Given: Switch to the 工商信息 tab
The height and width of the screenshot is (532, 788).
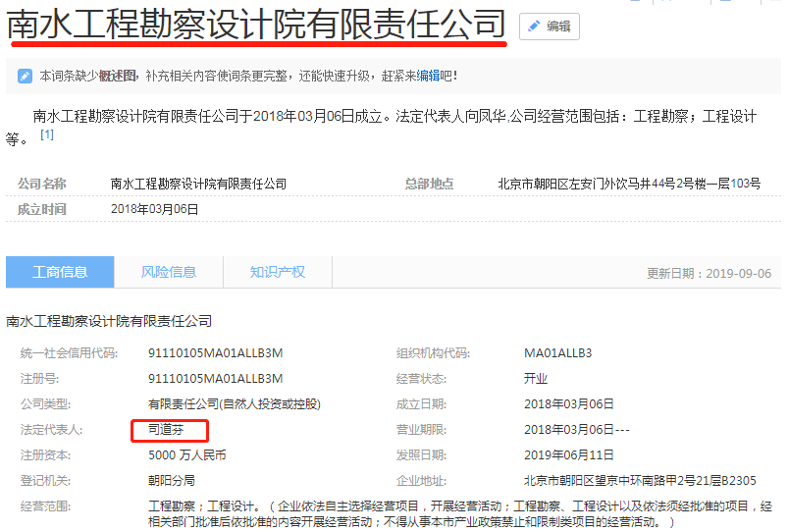Looking at the screenshot, I should click(x=60, y=272).
